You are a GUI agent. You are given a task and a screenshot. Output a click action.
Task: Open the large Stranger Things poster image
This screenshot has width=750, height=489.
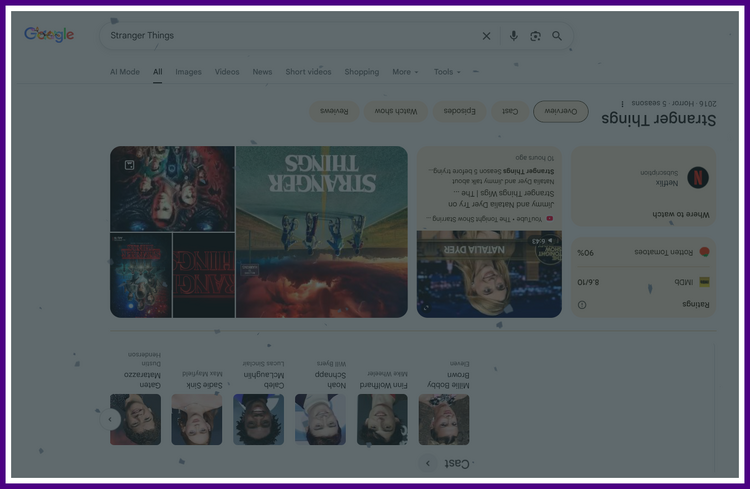tap(322, 232)
